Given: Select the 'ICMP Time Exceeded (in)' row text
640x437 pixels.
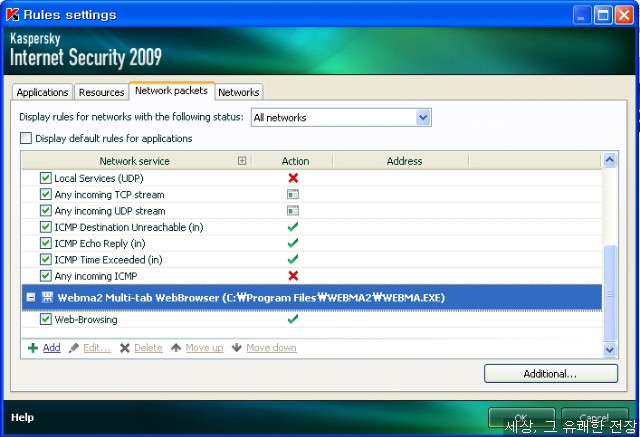Looking at the screenshot, I should pyautogui.click(x=109, y=260).
